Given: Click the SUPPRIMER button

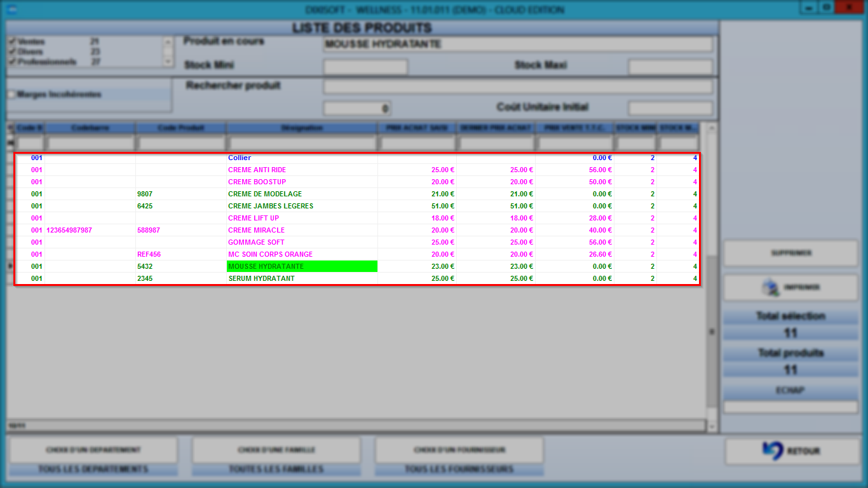Looking at the screenshot, I should [790, 253].
